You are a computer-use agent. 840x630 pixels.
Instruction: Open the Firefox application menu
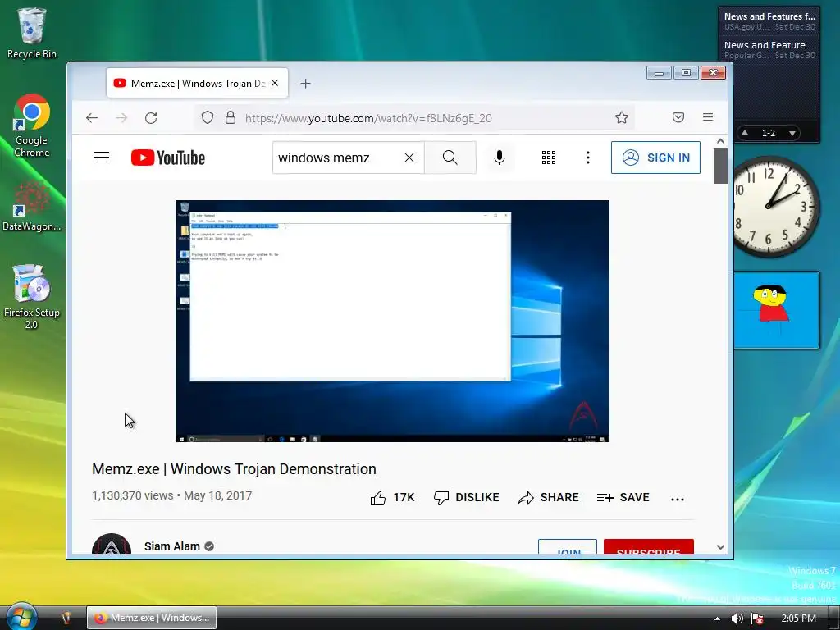point(708,117)
